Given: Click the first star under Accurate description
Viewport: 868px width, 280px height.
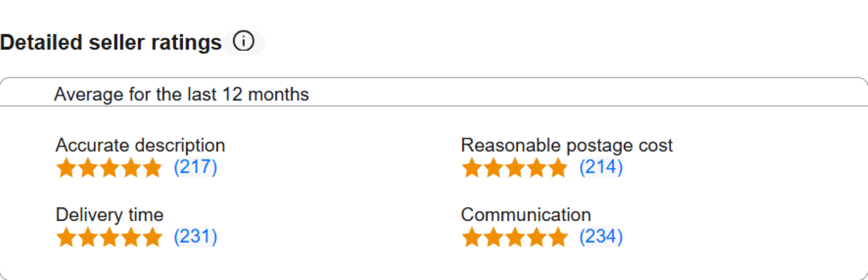Looking at the screenshot, I should (x=66, y=168).
